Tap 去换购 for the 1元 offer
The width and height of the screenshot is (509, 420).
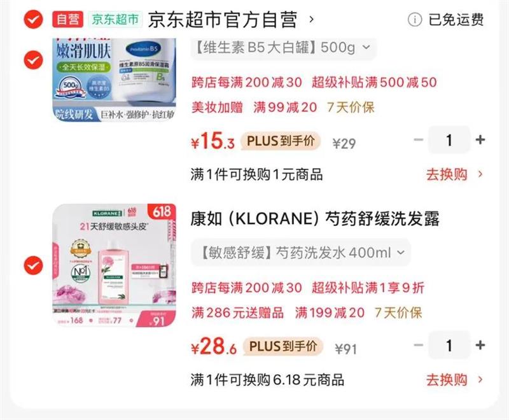coord(454,174)
